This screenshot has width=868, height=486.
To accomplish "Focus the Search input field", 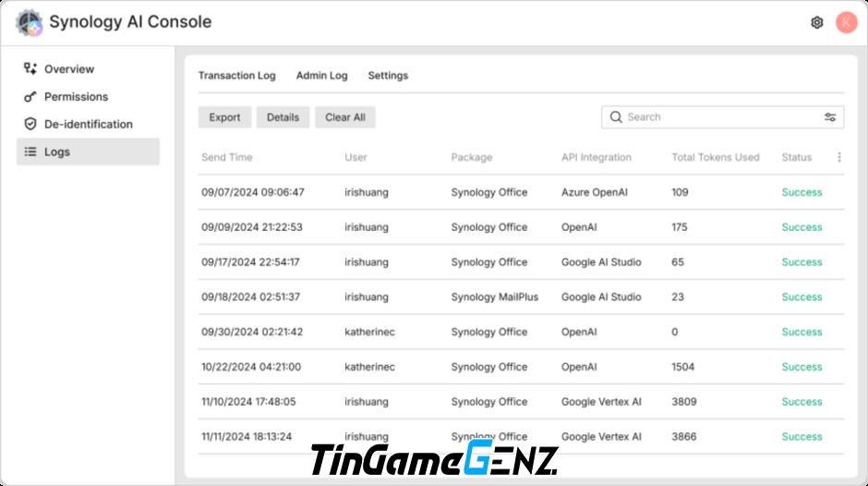I will pos(722,117).
